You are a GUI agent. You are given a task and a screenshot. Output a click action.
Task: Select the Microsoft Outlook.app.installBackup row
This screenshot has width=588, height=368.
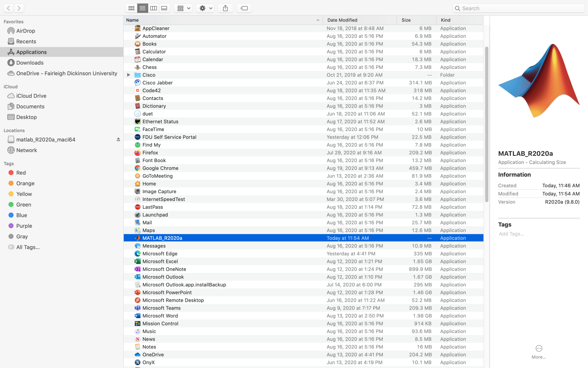point(303,285)
